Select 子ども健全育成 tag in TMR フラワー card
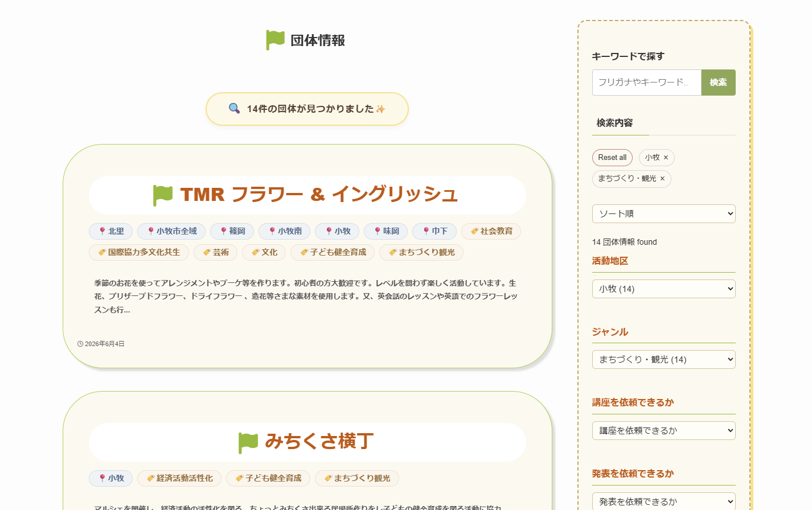The width and height of the screenshot is (812, 510). click(x=333, y=252)
